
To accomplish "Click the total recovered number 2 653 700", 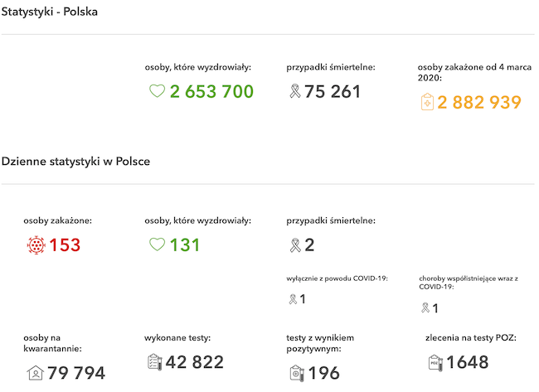I will pyautogui.click(x=211, y=91).
